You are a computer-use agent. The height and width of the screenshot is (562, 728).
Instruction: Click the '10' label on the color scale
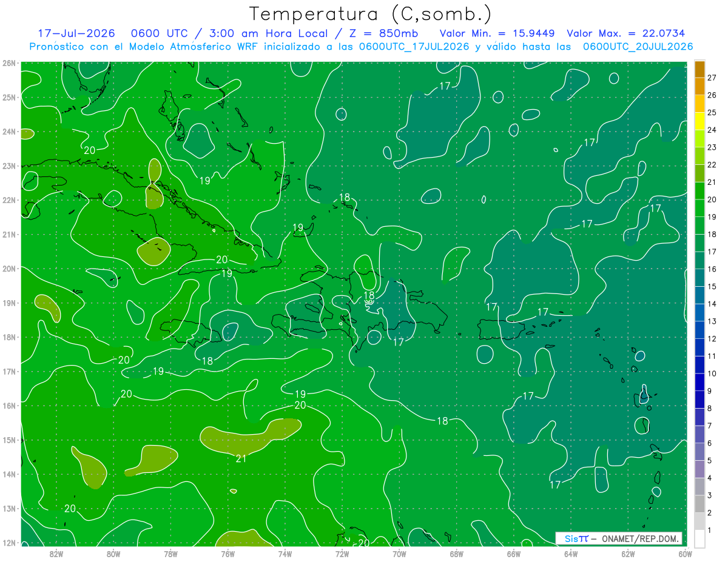[712, 373]
